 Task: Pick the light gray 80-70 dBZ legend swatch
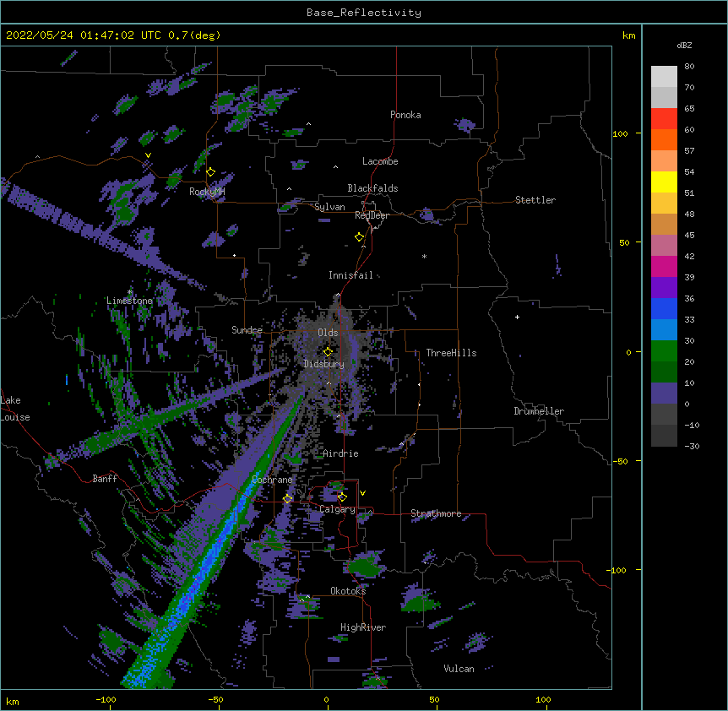[x=664, y=77]
